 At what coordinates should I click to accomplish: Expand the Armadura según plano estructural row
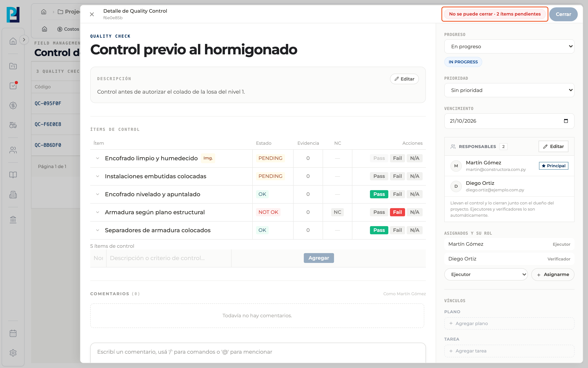click(98, 212)
